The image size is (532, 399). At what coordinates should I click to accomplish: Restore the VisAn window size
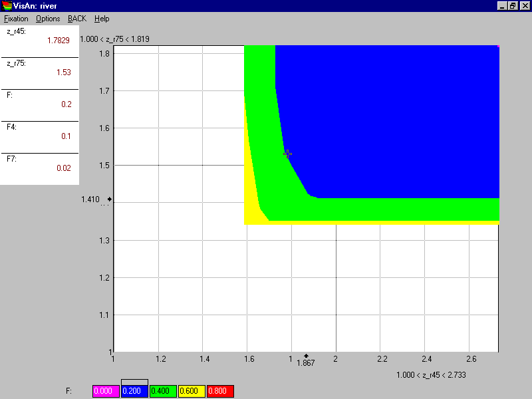(513, 6)
